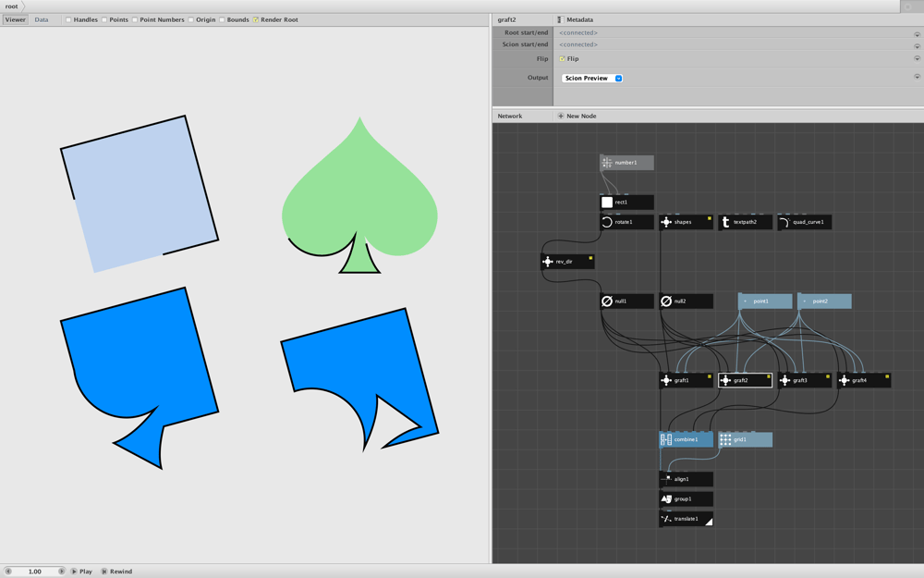This screenshot has height=578, width=924.
Task: Expand the Flip row menu arrow
Action: [x=917, y=58]
